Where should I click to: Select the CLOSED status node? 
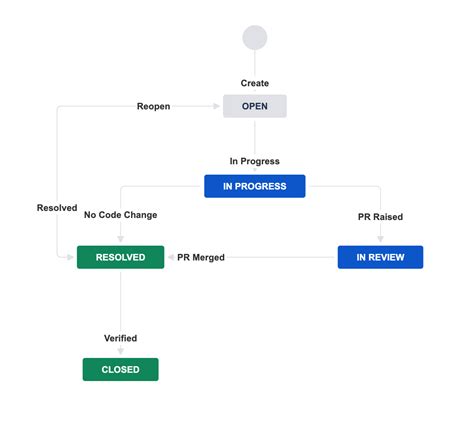(x=120, y=369)
